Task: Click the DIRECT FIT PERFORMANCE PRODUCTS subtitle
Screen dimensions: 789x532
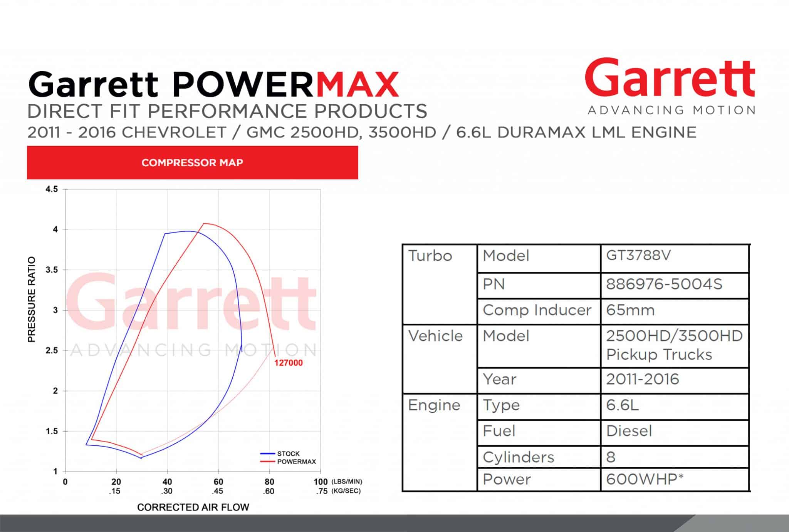Action: (227, 111)
